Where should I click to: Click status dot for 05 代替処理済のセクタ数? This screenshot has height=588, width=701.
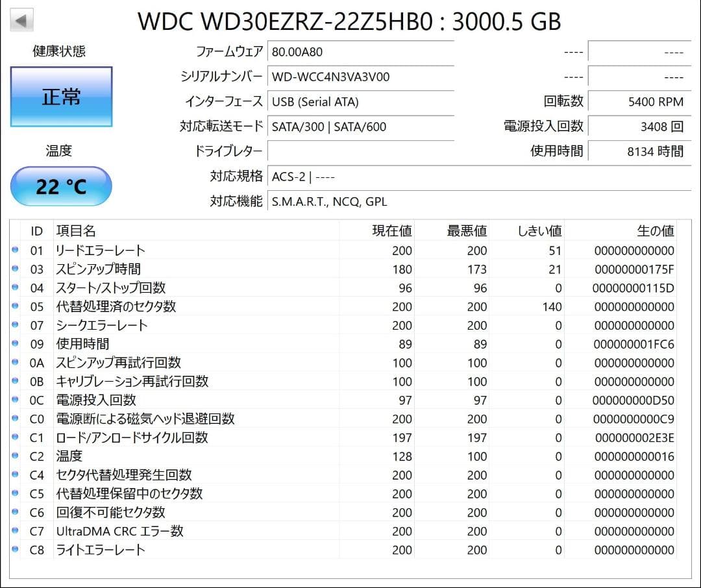(x=15, y=306)
